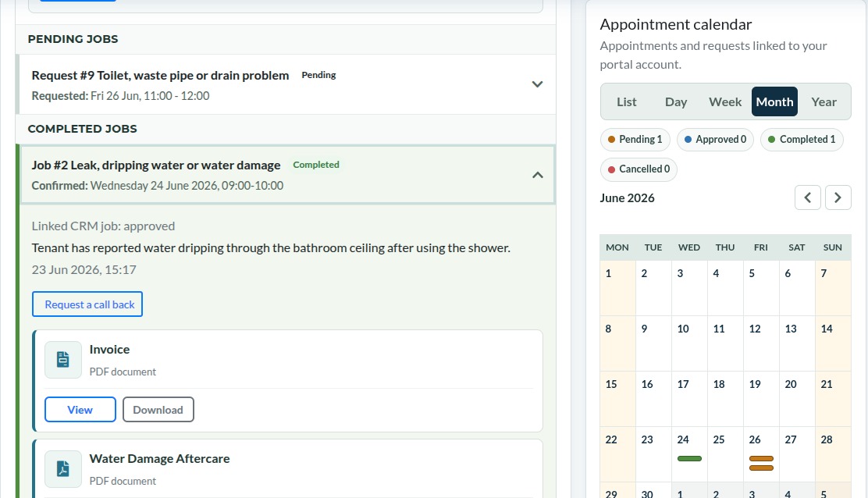Image resolution: width=868 pixels, height=498 pixels.
Task: Click the Invoice document title
Action: click(109, 350)
